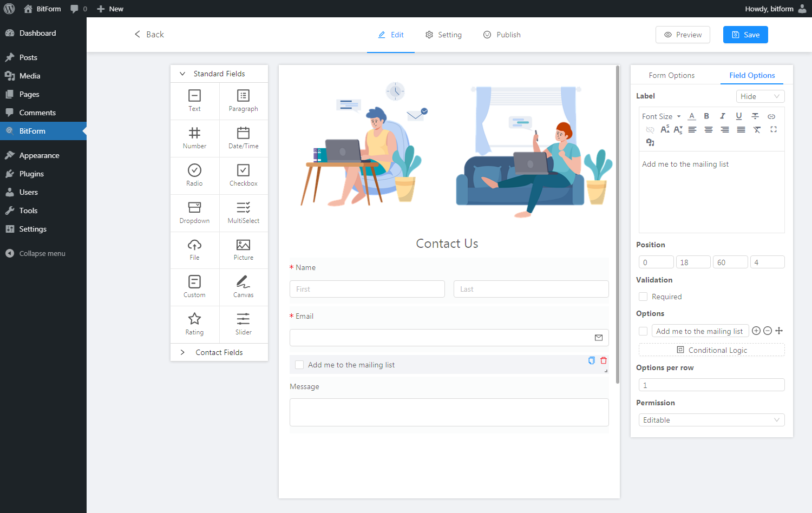Add a Dropdown field from palette
The image size is (812, 513).
pyautogui.click(x=194, y=213)
